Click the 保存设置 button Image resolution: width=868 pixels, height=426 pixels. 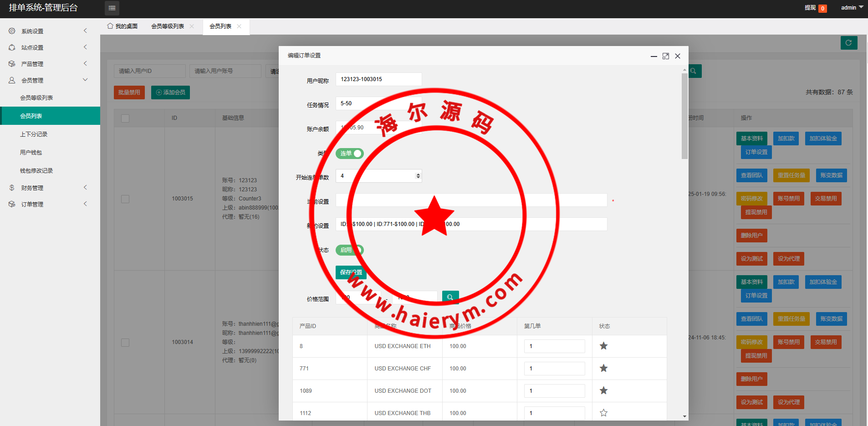point(351,272)
